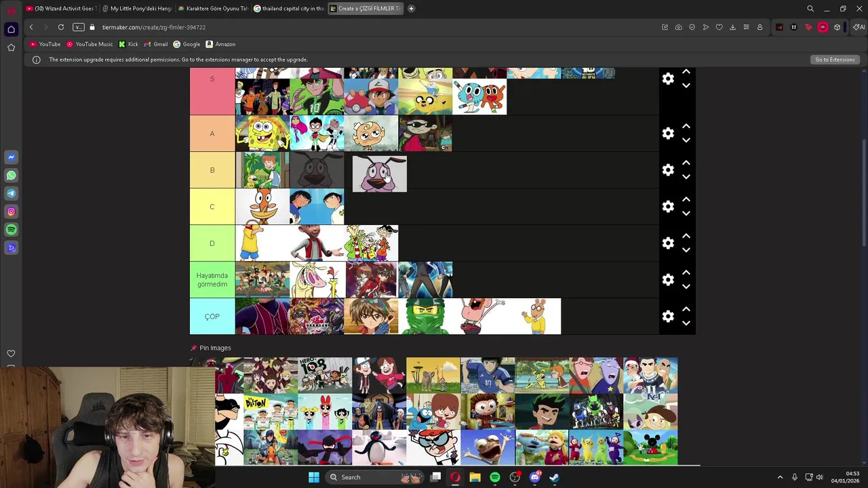868x488 pixels.
Task: Open Spotify from the taskbar
Action: pyautogui.click(x=495, y=477)
